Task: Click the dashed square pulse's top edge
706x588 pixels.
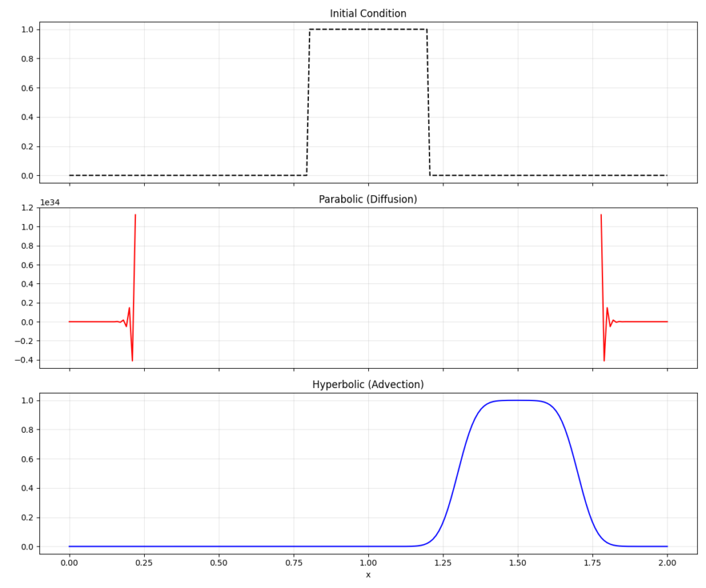Action: click(x=368, y=30)
